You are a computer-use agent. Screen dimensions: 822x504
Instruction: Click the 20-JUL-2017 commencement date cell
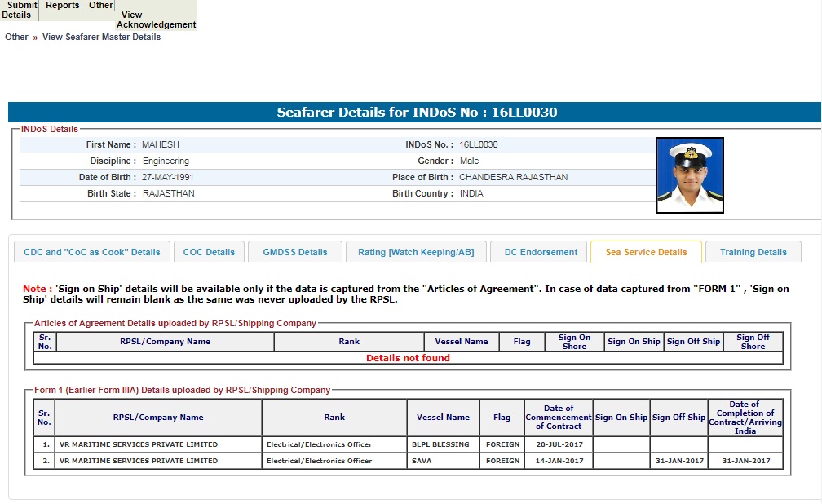559,444
